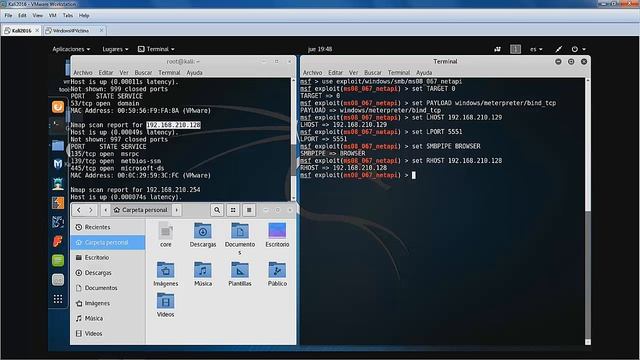Open Archivo menu in right Terminal window

[x=312, y=73]
